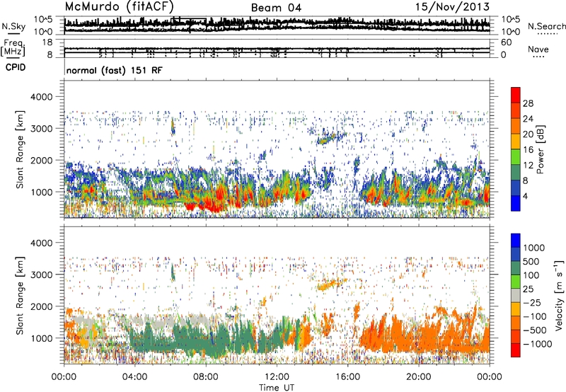Click the 'CPID' label

tap(16, 67)
